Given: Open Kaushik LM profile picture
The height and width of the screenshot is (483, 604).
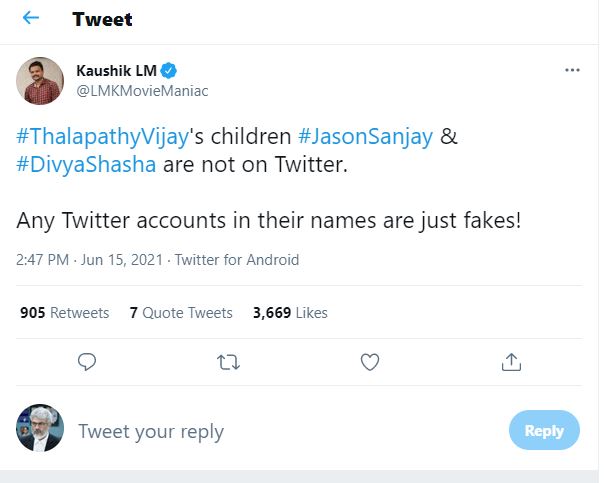Looking at the screenshot, I should click(41, 80).
